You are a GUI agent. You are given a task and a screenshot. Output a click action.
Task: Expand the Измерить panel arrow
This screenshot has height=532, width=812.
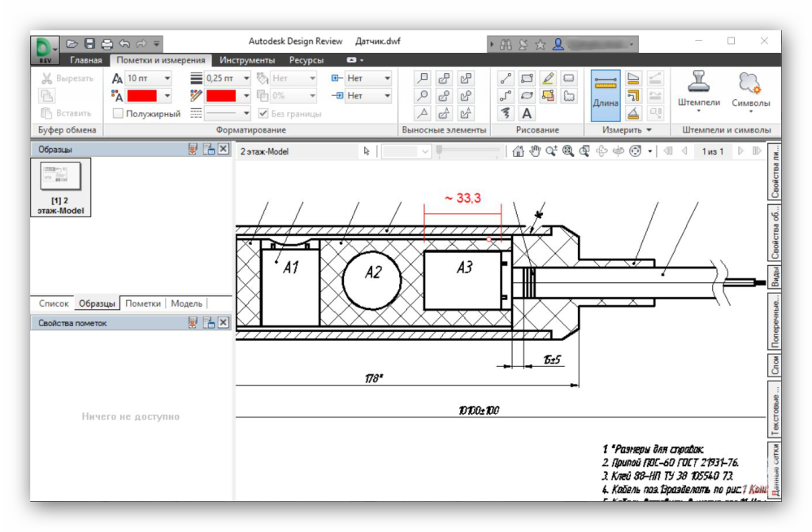(649, 130)
